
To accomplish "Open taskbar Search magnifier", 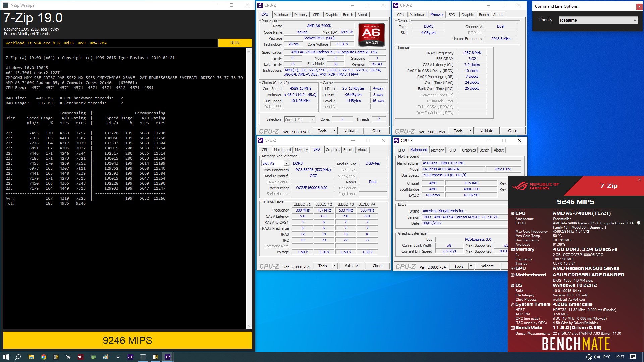I will coord(18,357).
